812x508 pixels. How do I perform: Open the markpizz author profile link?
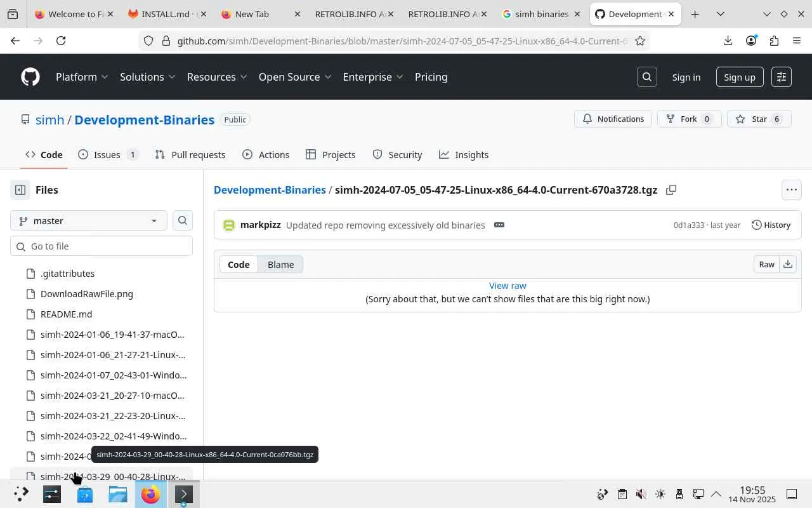pyautogui.click(x=260, y=225)
